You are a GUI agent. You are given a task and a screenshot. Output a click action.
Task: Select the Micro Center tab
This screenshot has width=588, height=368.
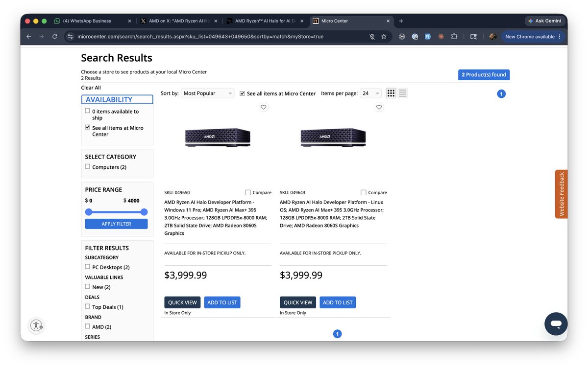(x=350, y=21)
